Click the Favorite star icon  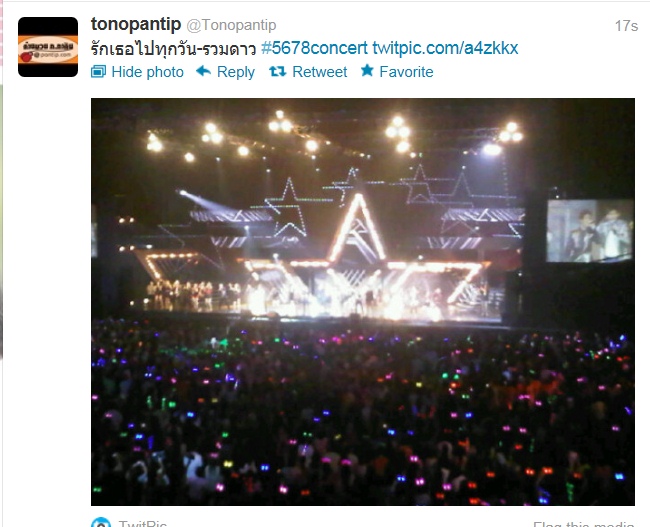click(367, 70)
